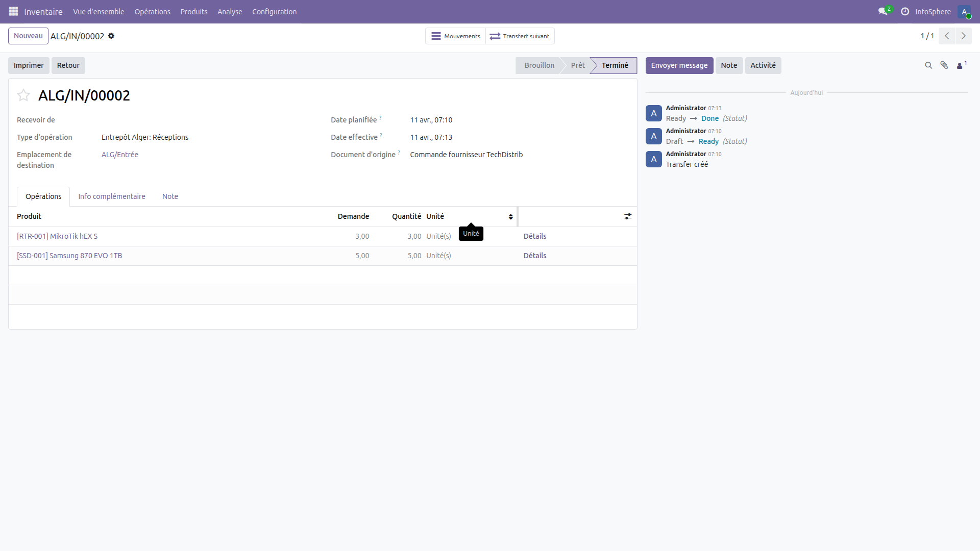Go to next record with the pager arrow
The height and width of the screenshot is (551, 980).
tap(964, 36)
